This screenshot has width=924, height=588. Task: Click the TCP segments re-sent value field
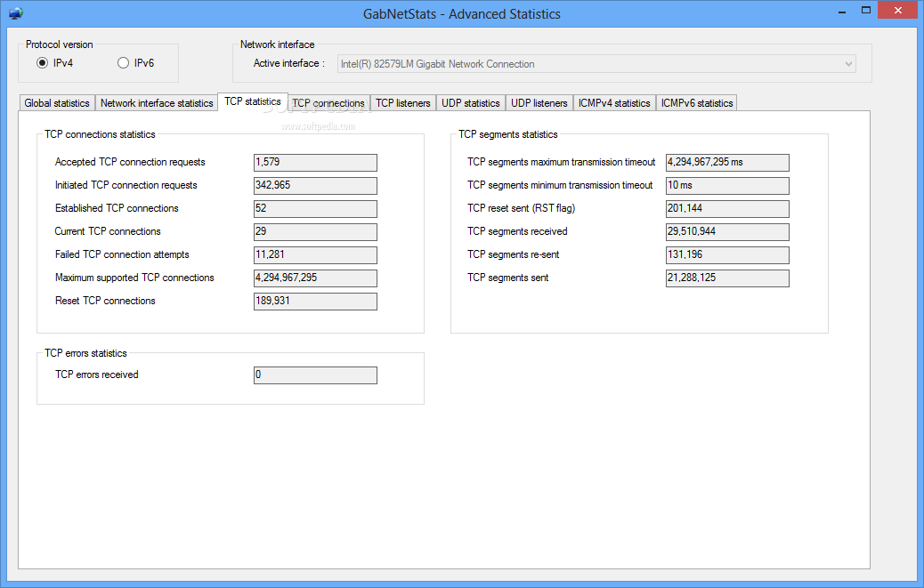[727, 254]
